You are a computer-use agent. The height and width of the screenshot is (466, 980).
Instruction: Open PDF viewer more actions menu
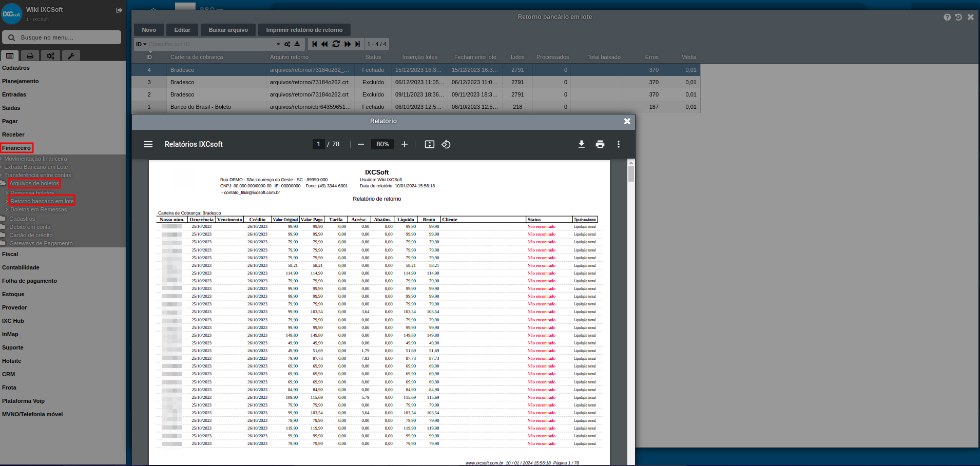point(619,144)
